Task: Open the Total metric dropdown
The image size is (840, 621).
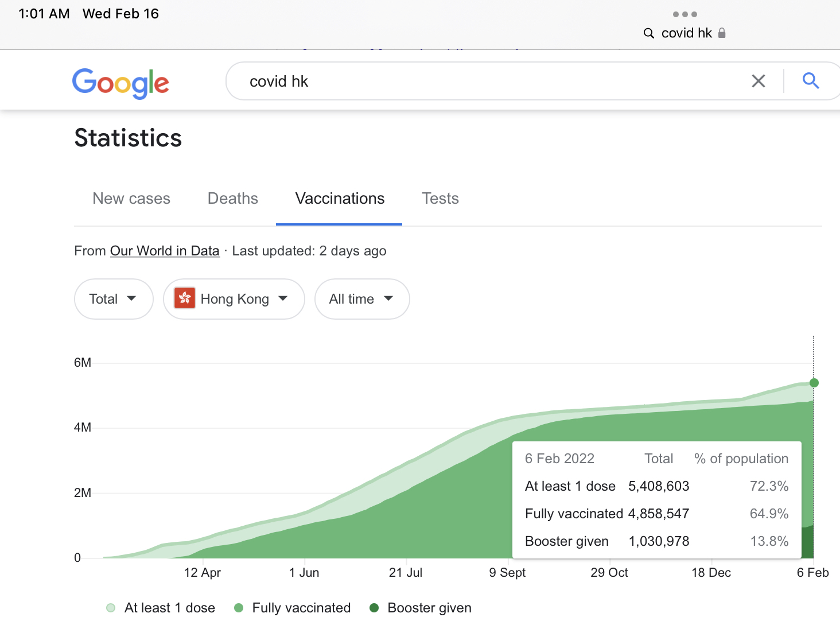Action: click(113, 299)
